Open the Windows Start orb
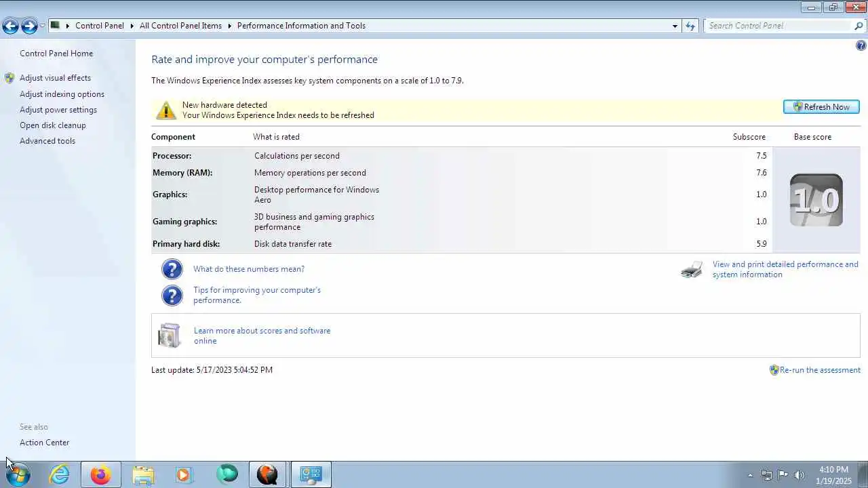This screenshot has height=488, width=868. (18, 475)
